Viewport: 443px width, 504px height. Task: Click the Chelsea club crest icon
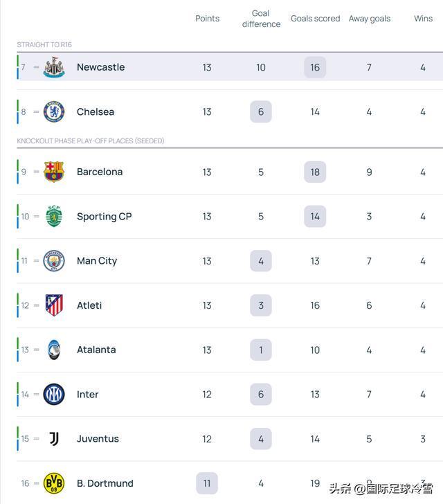(x=54, y=112)
